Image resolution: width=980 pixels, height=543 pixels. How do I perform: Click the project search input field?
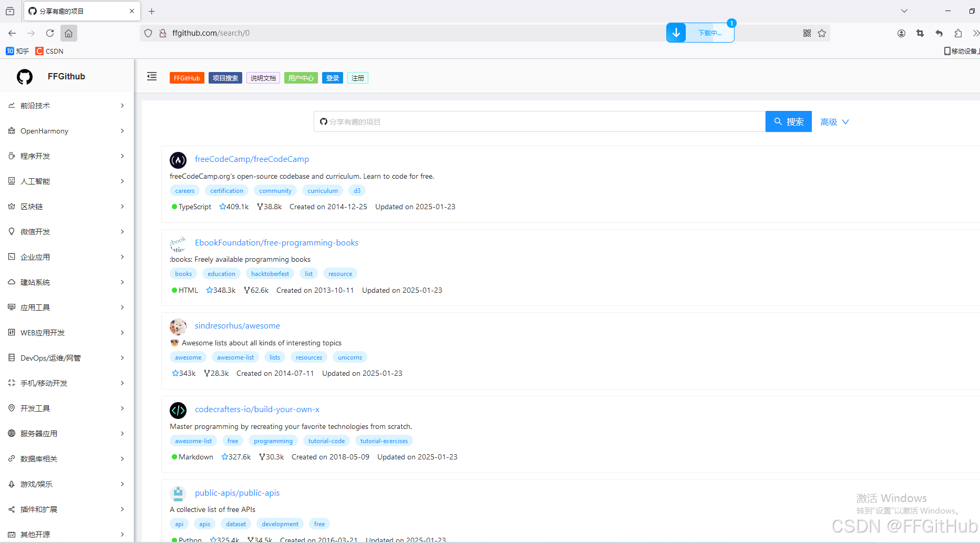coord(540,121)
